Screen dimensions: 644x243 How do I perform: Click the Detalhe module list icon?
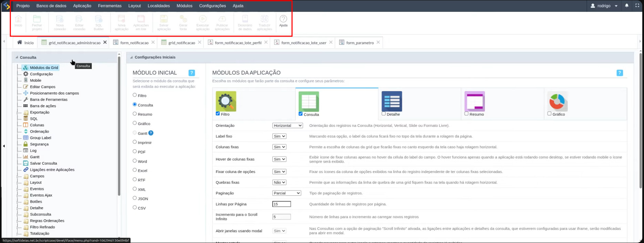(392, 101)
